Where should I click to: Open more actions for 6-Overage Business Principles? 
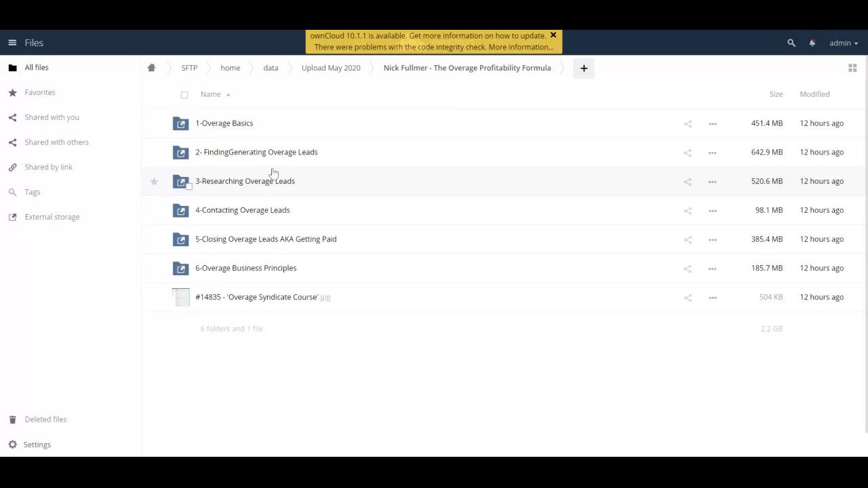point(712,268)
